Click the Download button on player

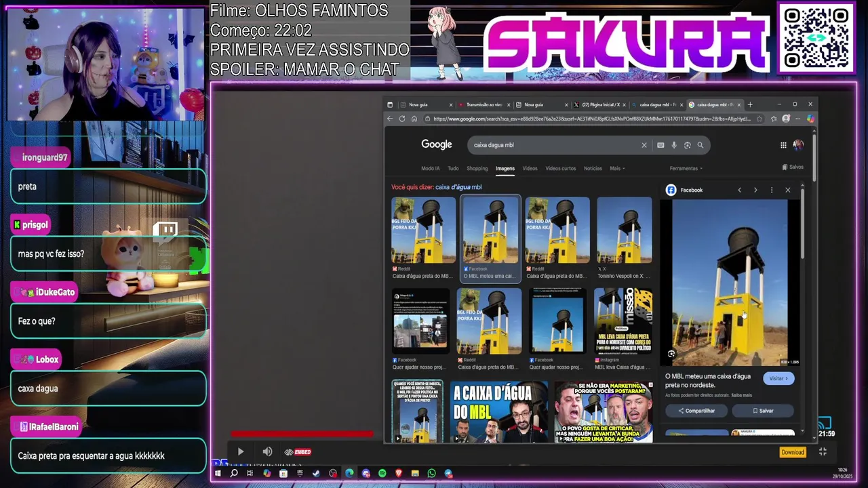pyautogui.click(x=792, y=452)
